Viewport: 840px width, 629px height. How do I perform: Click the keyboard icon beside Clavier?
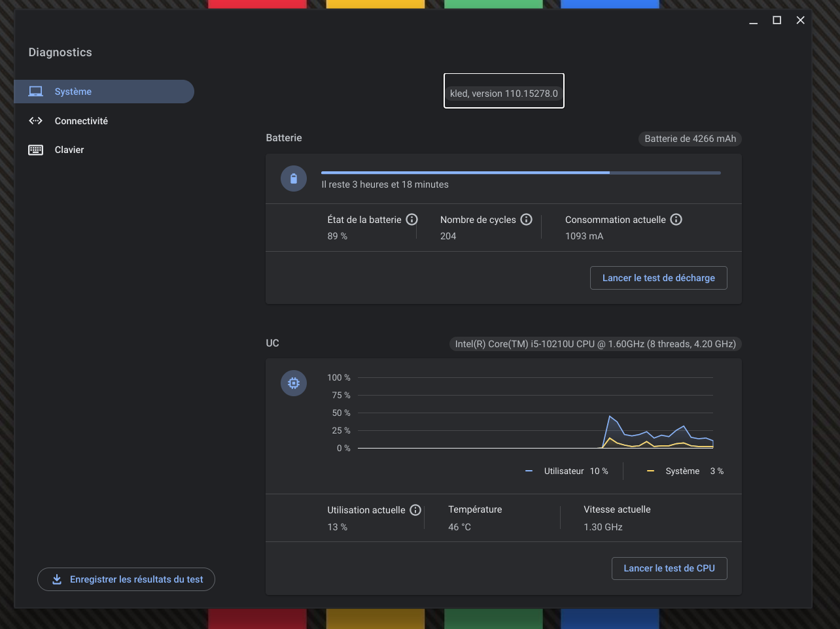coord(36,150)
